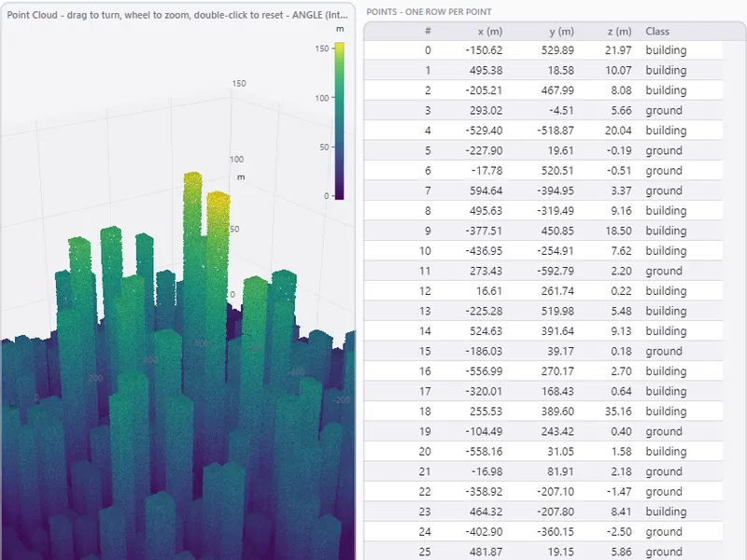Select the '#' column header
The image size is (747, 560).
[428, 32]
